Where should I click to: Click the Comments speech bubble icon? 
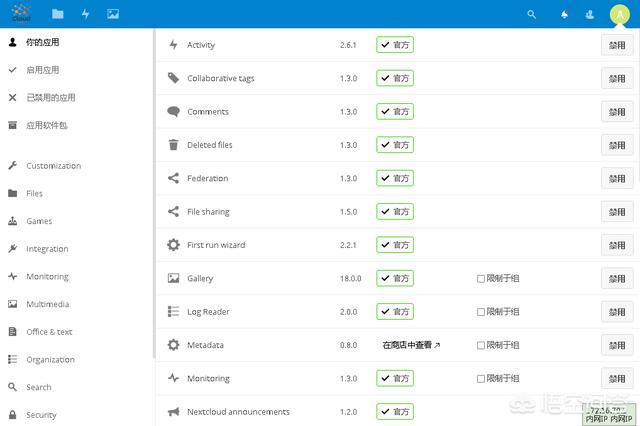(x=173, y=111)
